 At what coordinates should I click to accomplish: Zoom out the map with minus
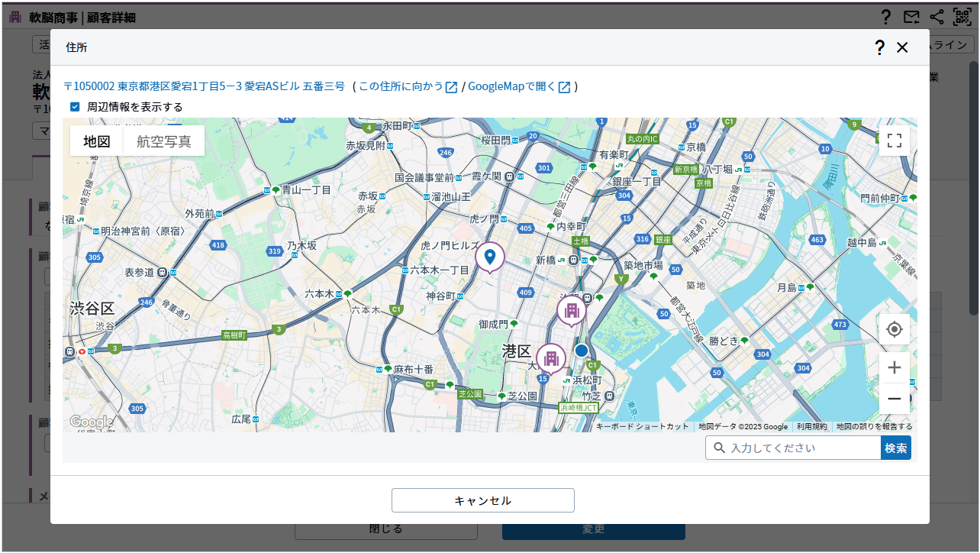895,399
